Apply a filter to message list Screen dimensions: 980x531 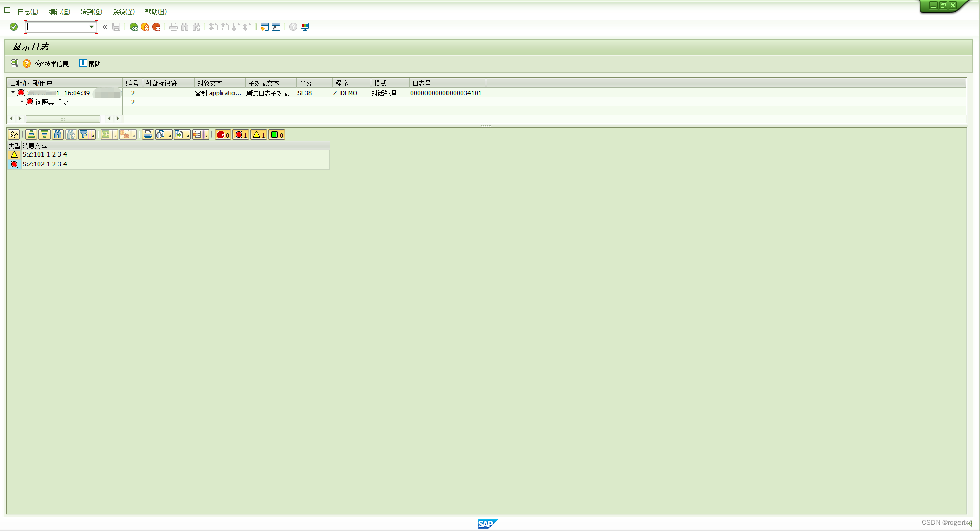point(84,135)
